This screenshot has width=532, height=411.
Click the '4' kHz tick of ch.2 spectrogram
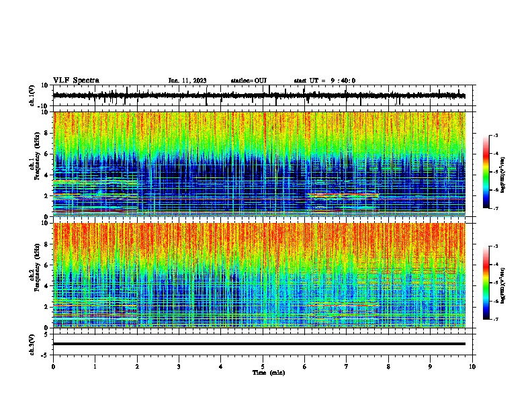(47, 286)
